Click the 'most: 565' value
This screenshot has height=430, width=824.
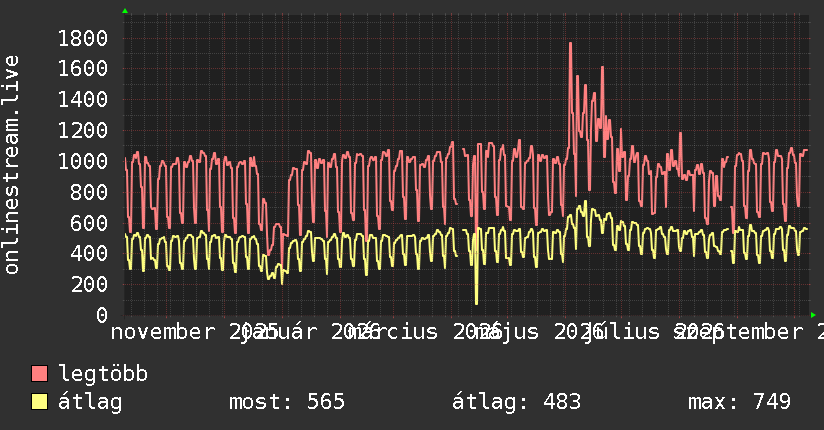[287, 402]
